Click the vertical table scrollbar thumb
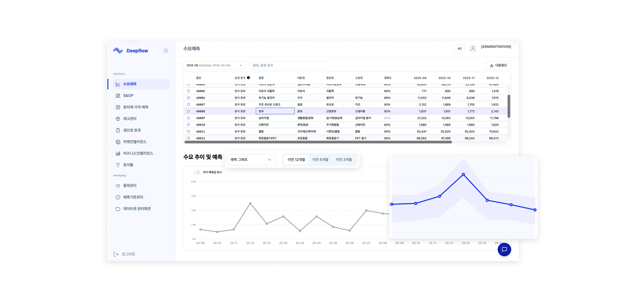Viewport: 644px width, 302px height. (509, 106)
